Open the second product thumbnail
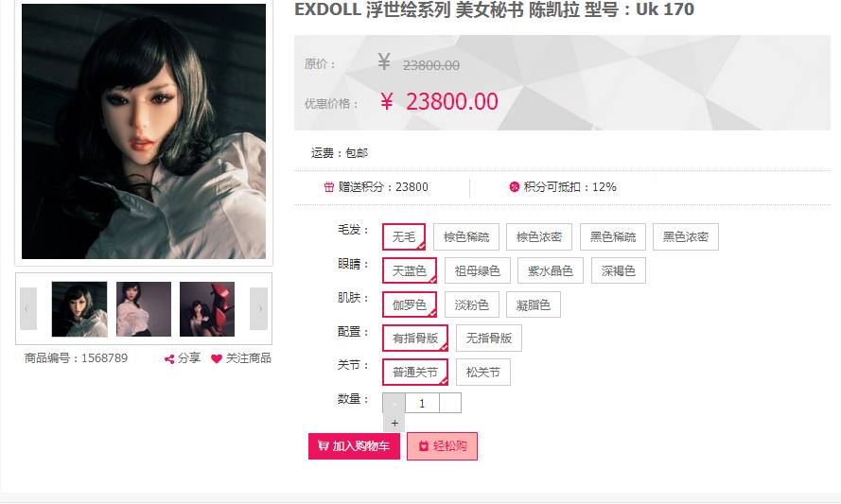 coord(144,309)
